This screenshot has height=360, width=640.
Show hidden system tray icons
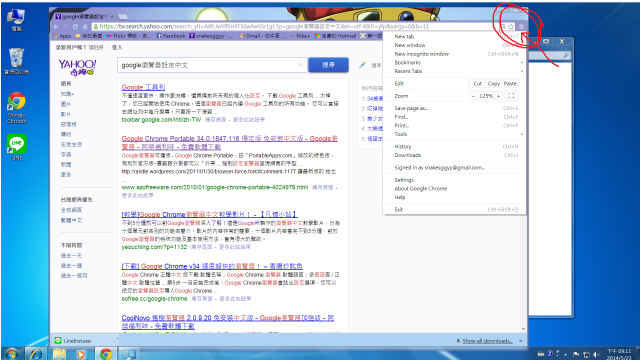(565, 354)
